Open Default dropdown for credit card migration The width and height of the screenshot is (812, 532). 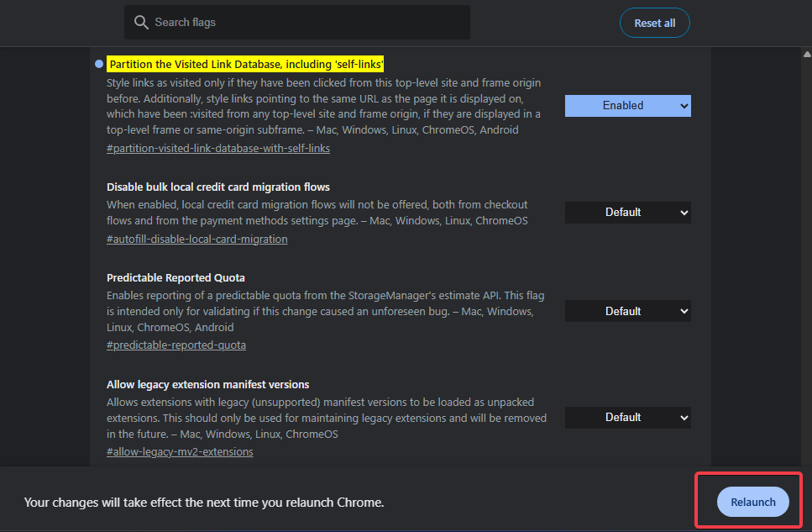tap(627, 213)
